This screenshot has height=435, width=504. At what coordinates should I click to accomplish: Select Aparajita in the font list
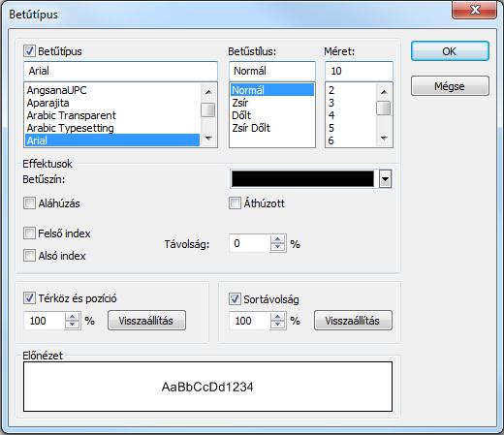coord(112,103)
